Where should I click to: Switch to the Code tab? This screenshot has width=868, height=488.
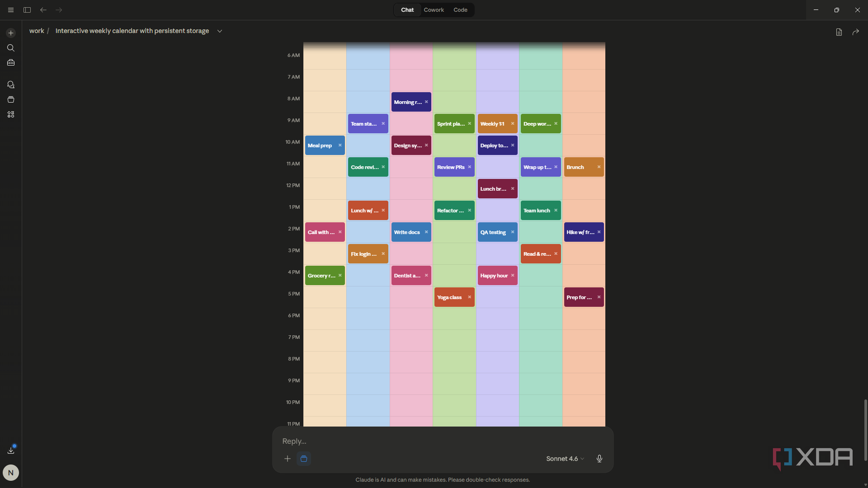point(460,10)
